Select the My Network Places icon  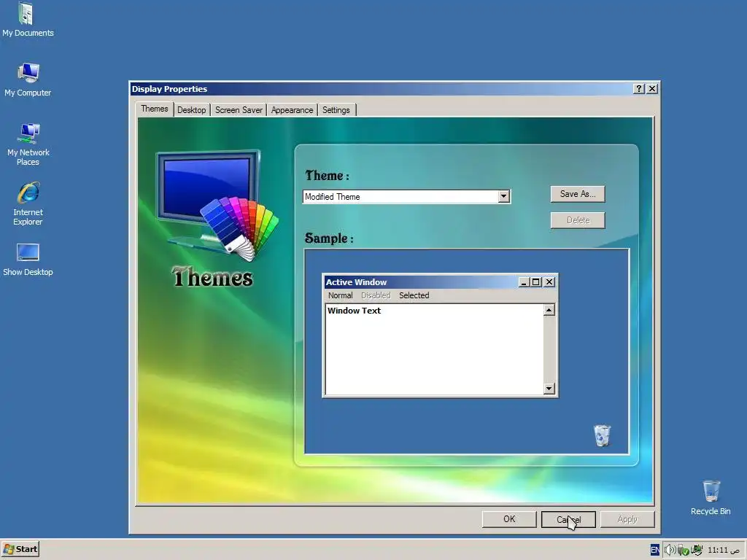point(28,144)
